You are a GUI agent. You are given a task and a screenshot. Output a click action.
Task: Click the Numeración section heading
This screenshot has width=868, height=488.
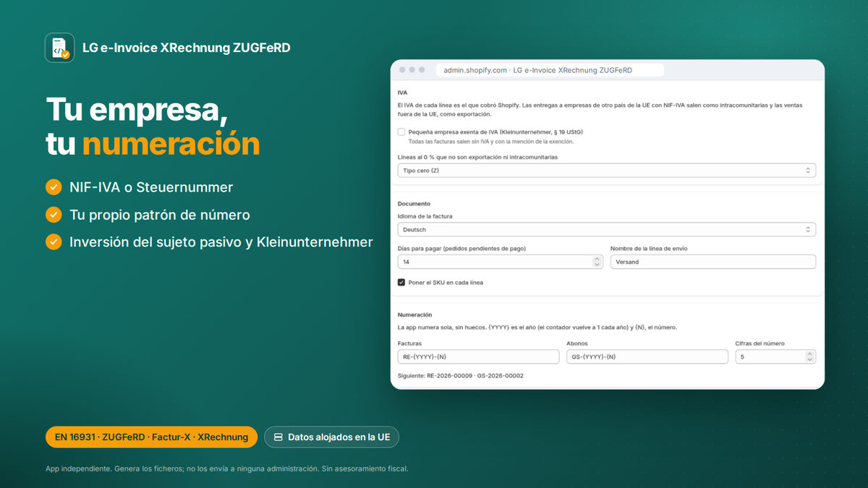[x=415, y=314]
